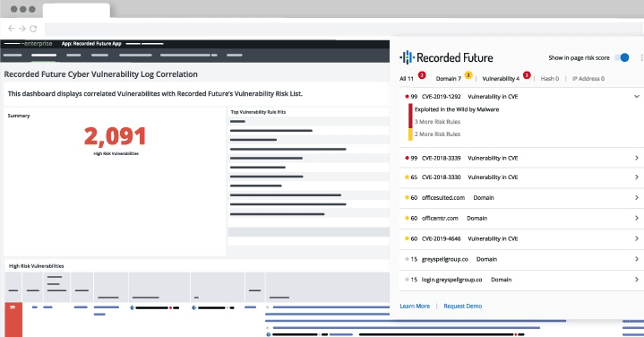
Task: Click the officesuited.com domain name
Action: coord(443,198)
